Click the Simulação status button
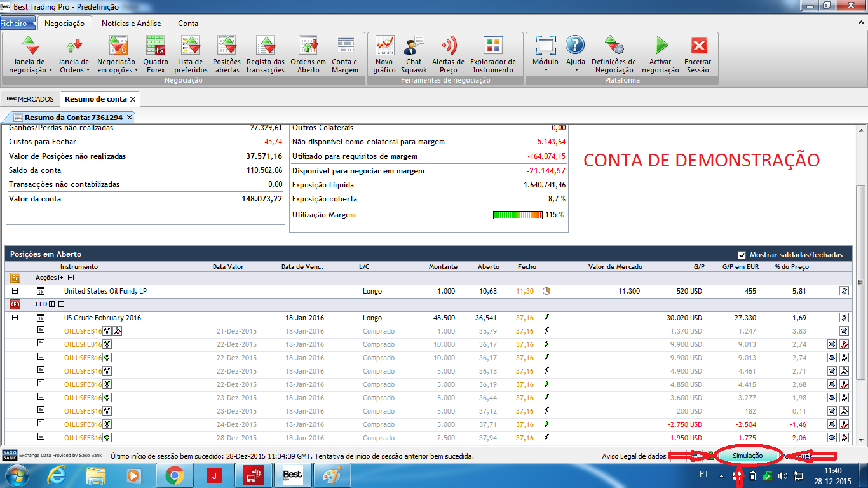Screen dimensions: 868x488 [747, 456]
